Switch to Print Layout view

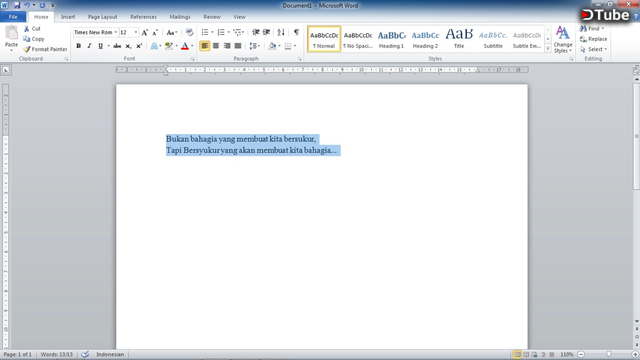(517, 354)
